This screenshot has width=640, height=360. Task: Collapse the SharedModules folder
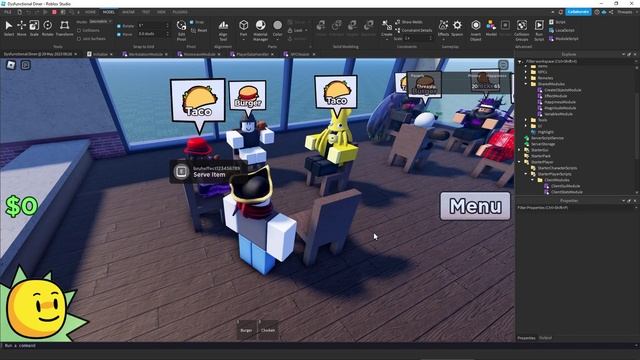click(x=527, y=84)
